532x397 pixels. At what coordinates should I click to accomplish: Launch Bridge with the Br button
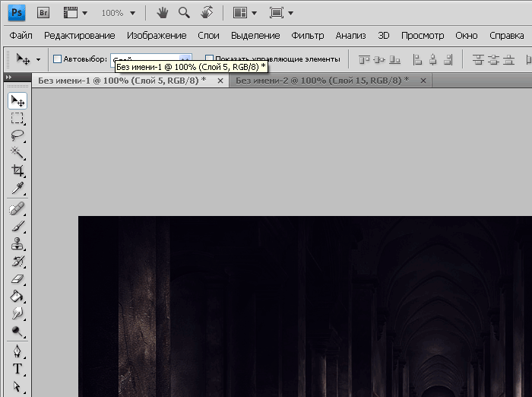[43, 13]
